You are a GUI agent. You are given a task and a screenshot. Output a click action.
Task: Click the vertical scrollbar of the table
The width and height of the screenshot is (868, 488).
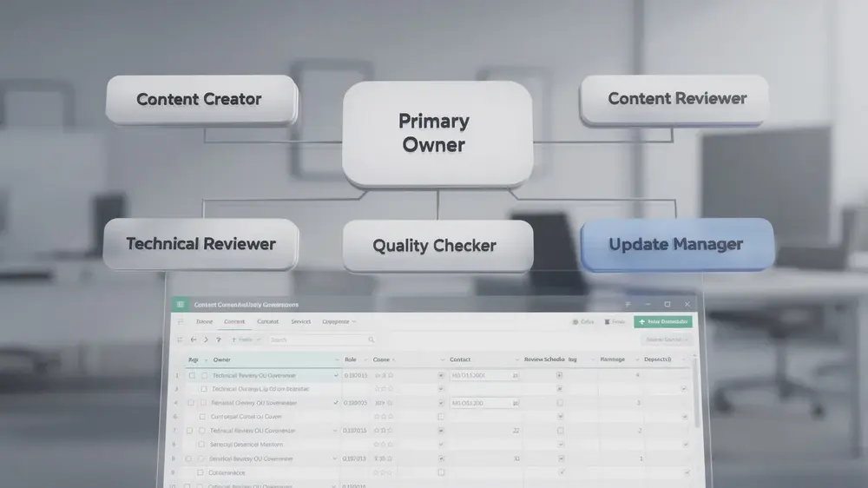696,393
